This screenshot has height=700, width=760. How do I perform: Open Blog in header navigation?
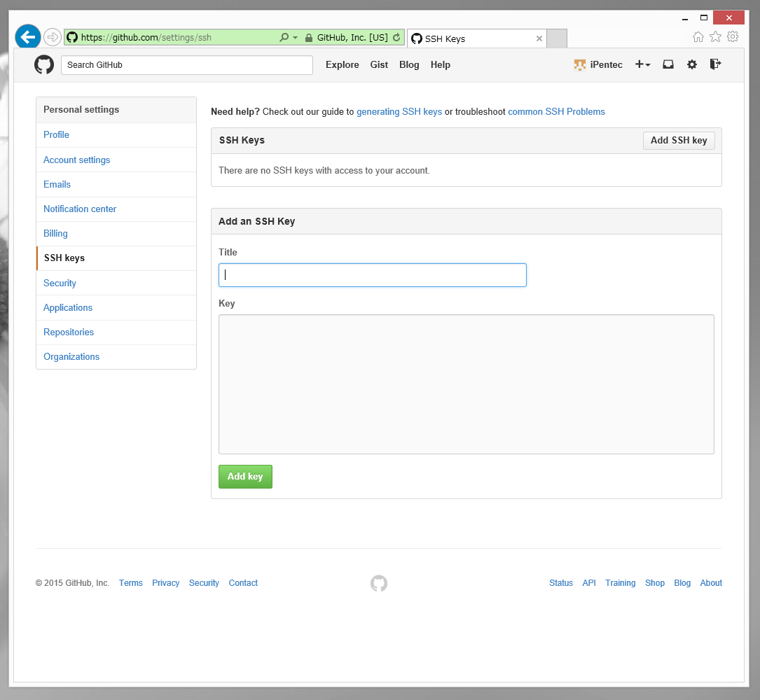[409, 65]
